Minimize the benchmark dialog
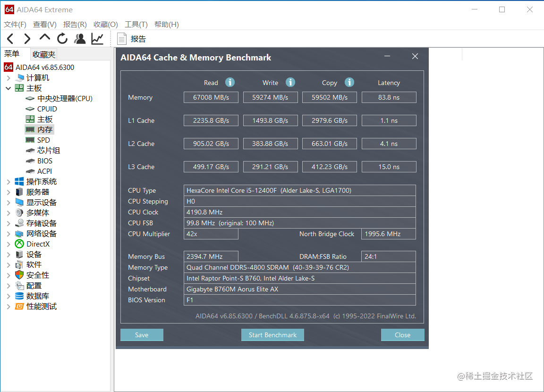The image size is (544, 392). 387,56
